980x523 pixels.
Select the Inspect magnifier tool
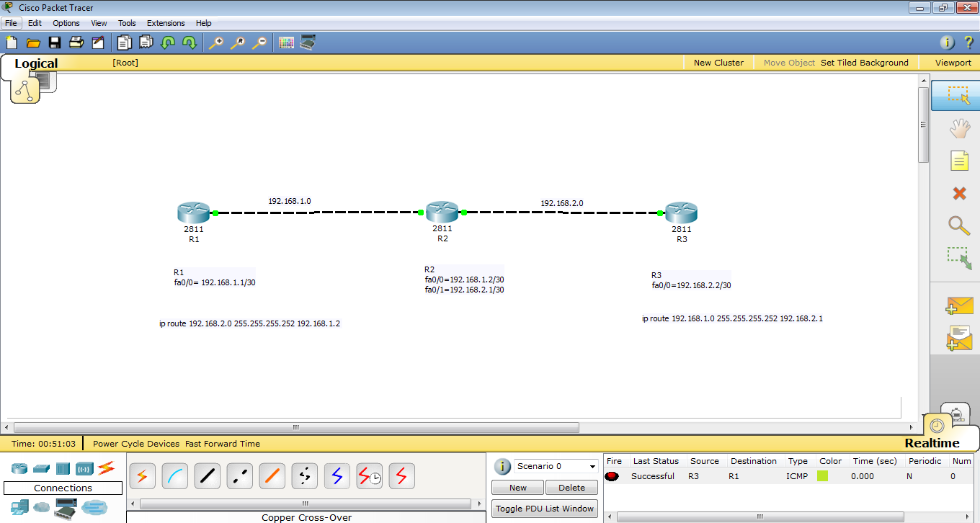click(x=958, y=226)
